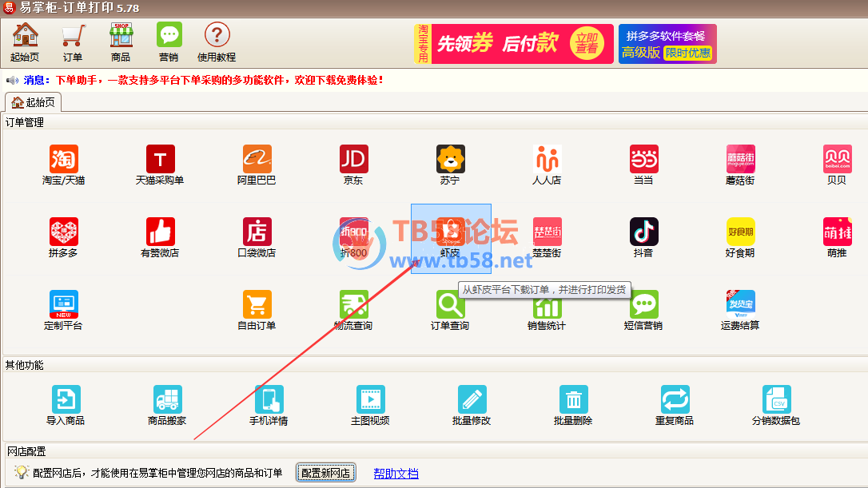Viewport: 868px width, 488px height.
Task: Click the 先领券 后付款 promo banner
Action: coord(514,44)
